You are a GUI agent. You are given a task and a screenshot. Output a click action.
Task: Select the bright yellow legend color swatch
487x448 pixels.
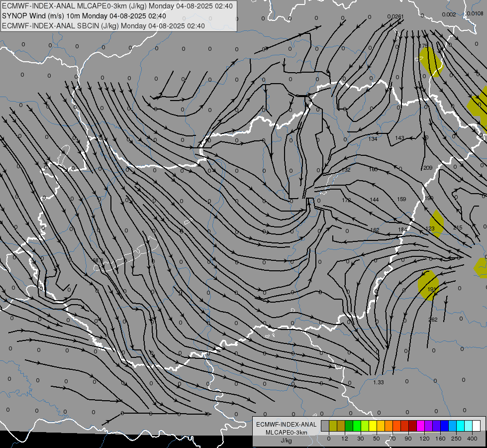coord(373,426)
